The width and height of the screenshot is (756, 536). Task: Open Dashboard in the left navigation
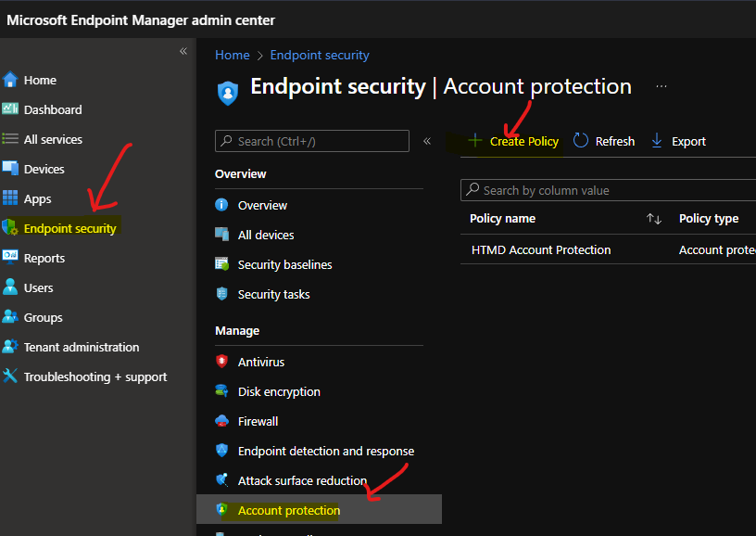tap(53, 109)
